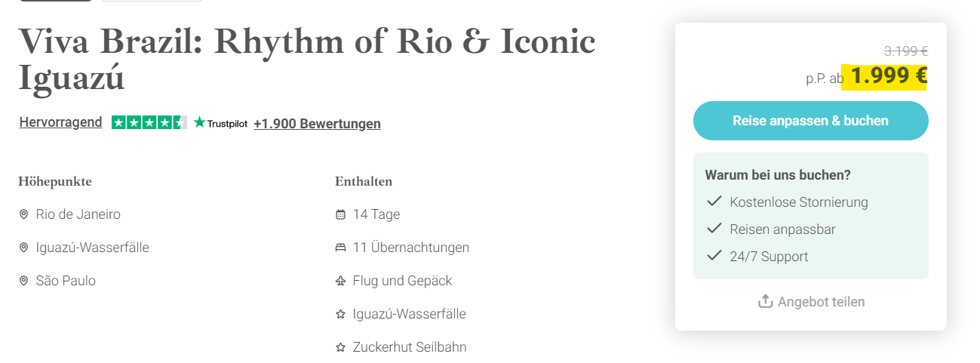Click the Viva Brazil trip title heading

(x=306, y=60)
